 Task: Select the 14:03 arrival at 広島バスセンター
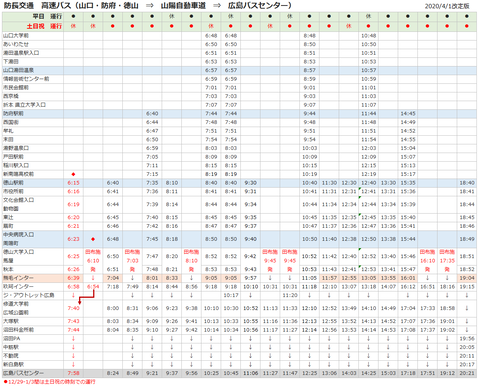tap(349, 373)
